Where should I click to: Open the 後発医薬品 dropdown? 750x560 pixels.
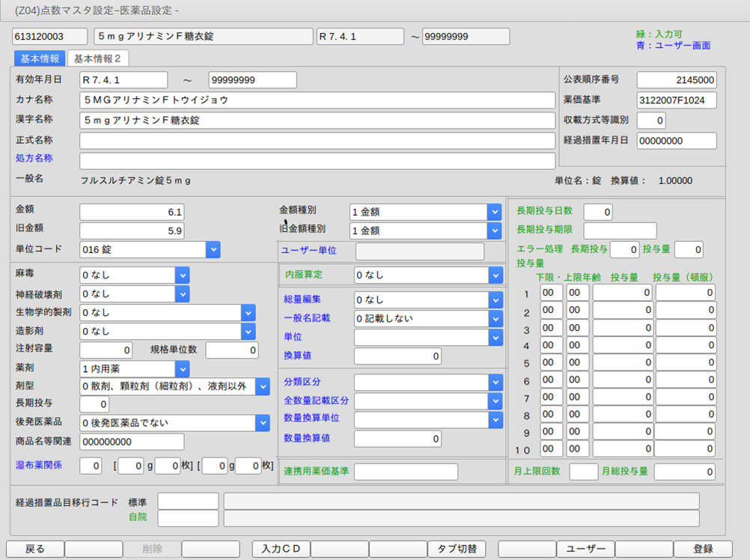(x=262, y=423)
